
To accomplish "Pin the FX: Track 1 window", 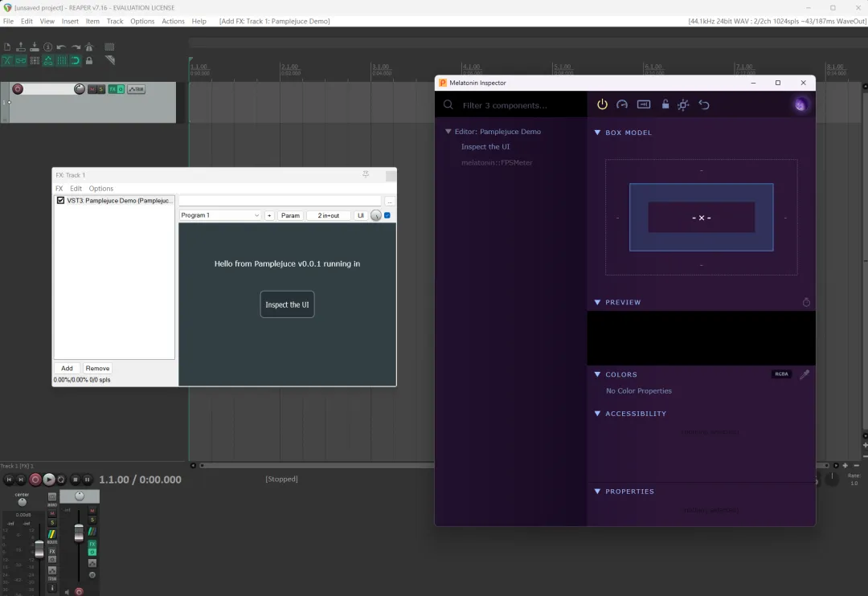I will tap(366, 174).
